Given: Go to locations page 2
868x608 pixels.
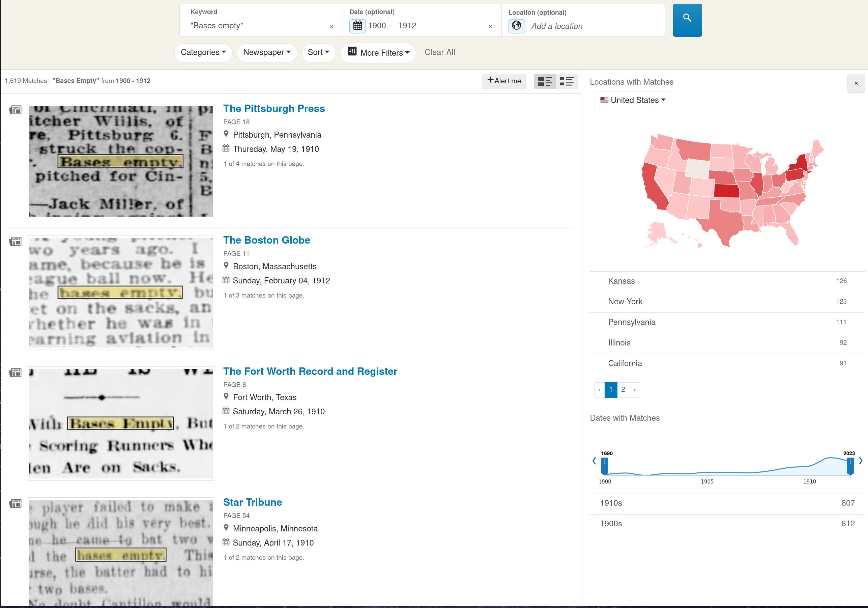Looking at the screenshot, I should (x=623, y=390).
